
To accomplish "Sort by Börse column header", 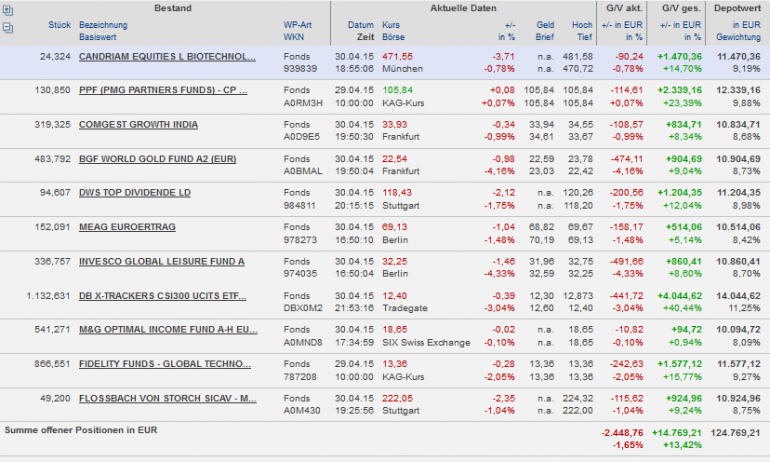I will [x=393, y=37].
